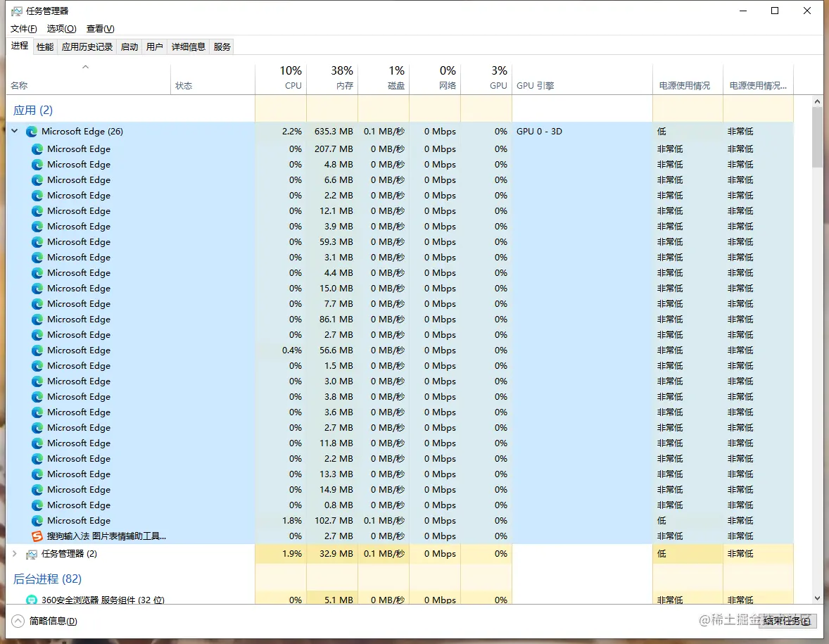Select the 进程 tab
This screenshot has height=644, width=829.
point(20,46)
